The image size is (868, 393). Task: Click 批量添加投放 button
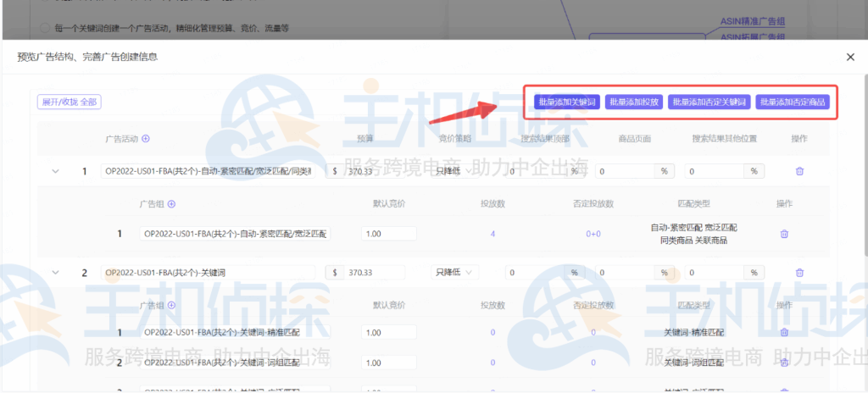tap(634, 102)
